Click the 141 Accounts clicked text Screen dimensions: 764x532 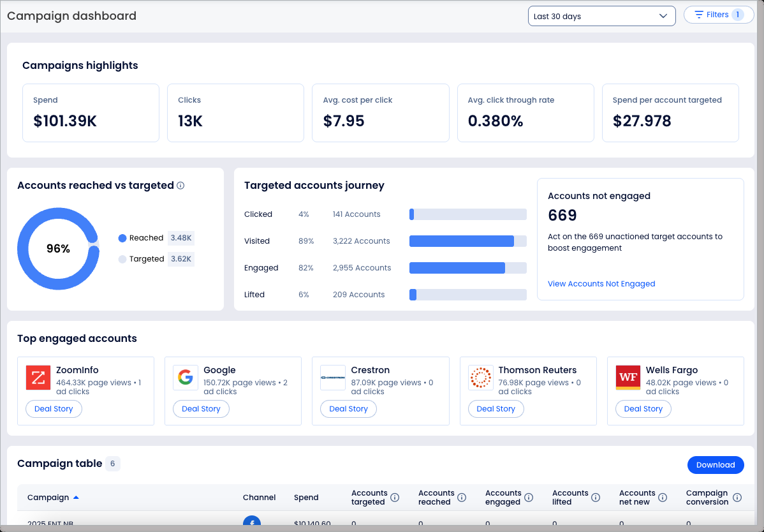click(x=356, y=214)
